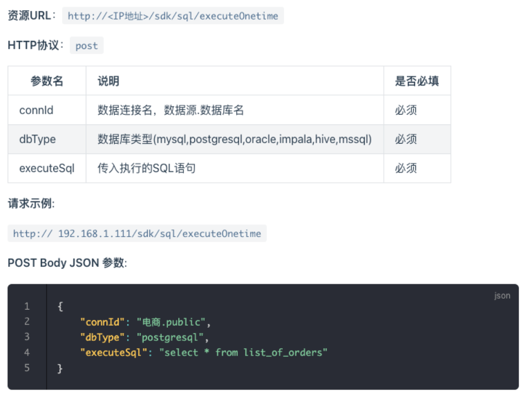Select the executeSql parameter name cell
Viewport: 532px width, 397px height.
click(x=47, y=168)
